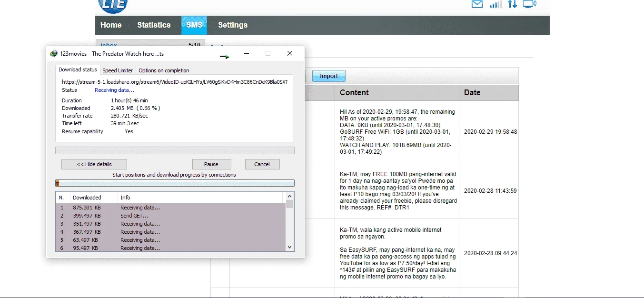Open the mail envelope icon in the modem header
Image resolution: width=644 pixels, height=298 pixels.
pos(477,4)
